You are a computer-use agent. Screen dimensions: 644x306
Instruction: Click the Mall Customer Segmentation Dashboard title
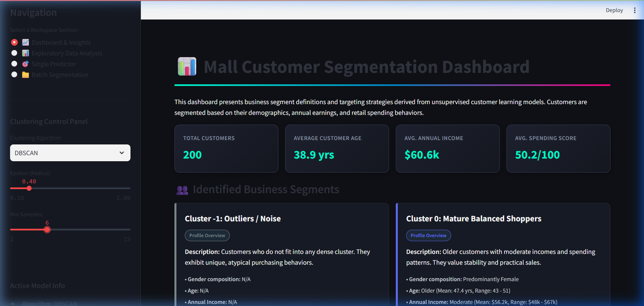367,67
